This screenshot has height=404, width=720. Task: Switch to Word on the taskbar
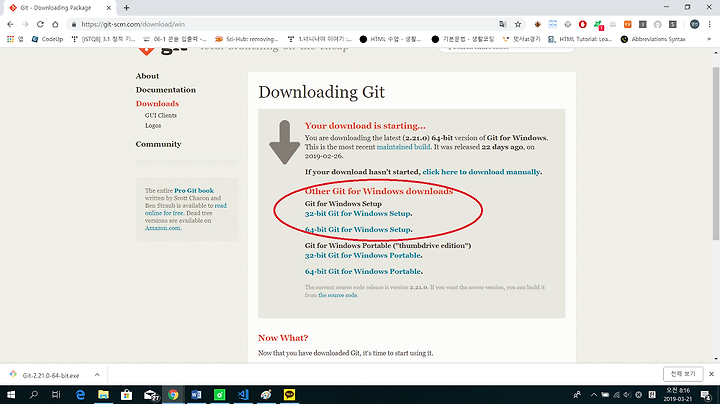coord(196,395)
